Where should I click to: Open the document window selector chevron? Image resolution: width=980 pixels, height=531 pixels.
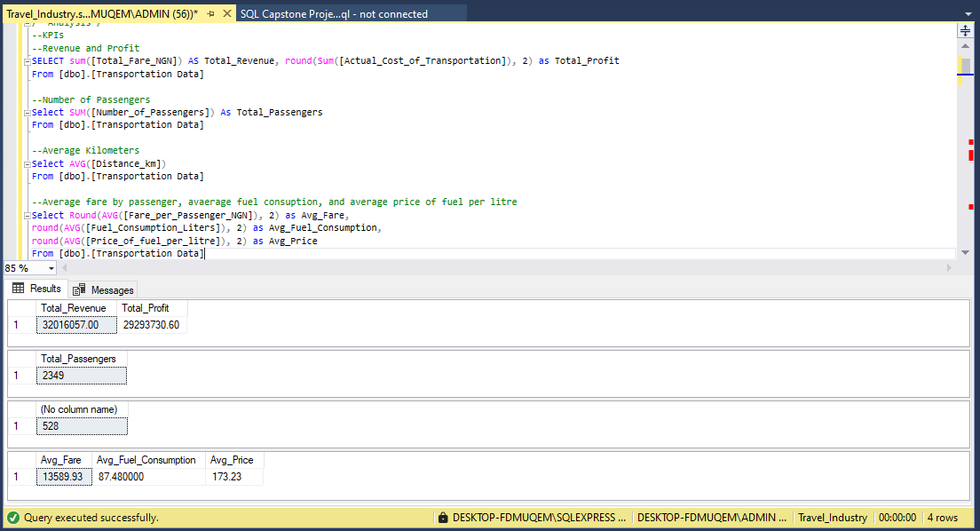tap(970, 13)
